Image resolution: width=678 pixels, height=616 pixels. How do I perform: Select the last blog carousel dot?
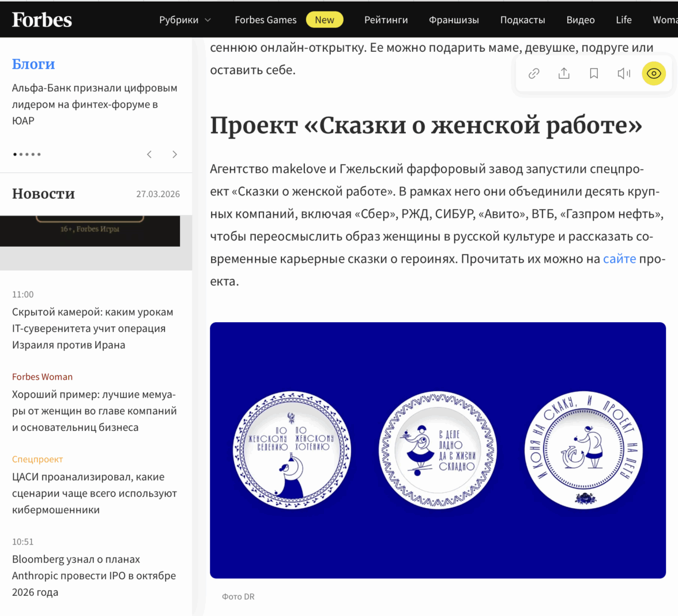point(39,154)
